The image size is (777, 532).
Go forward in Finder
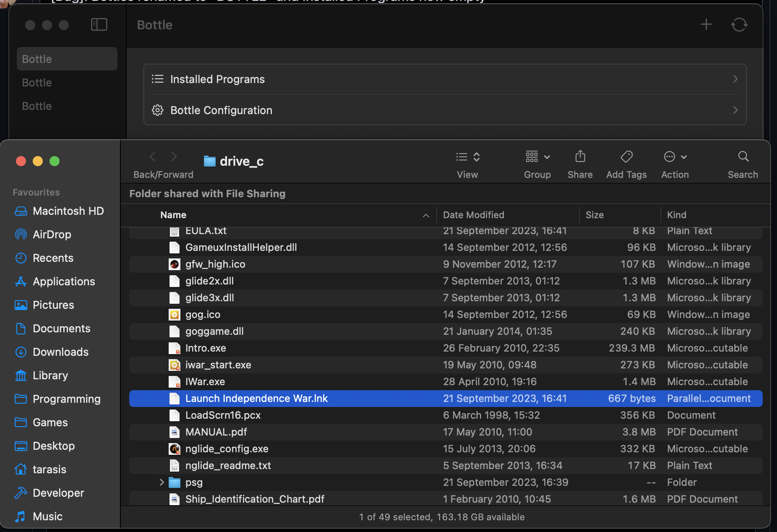point(174,157)
